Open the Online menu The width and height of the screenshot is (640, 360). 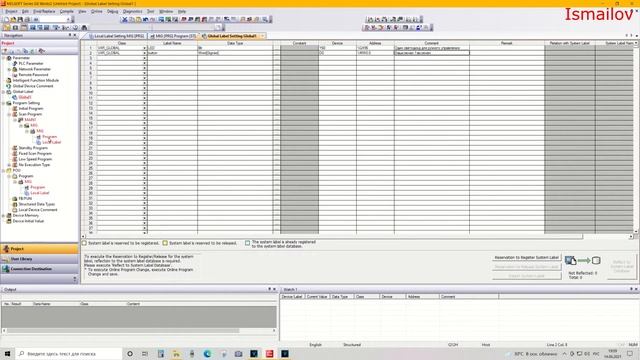tap(97, 11)
